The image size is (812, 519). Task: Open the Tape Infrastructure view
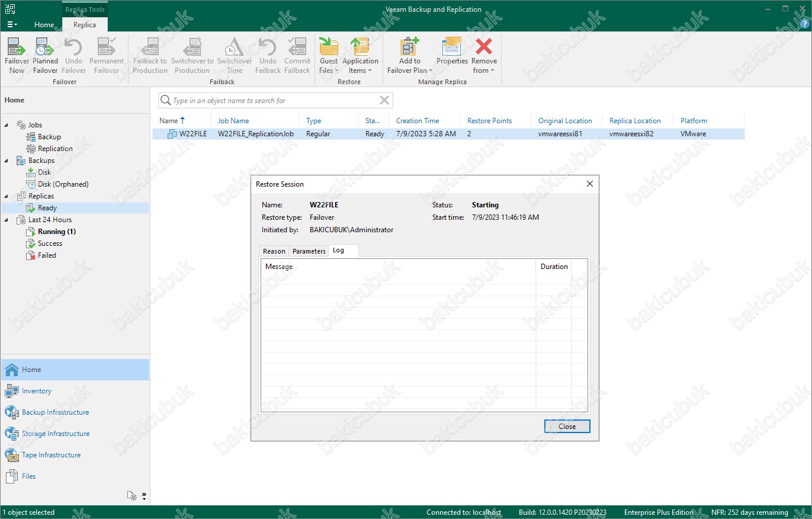point(75,455)
